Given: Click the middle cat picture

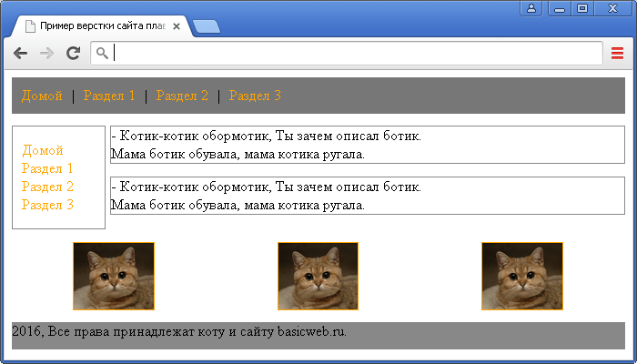Looking at the screenshot, I should coord(318,276).
